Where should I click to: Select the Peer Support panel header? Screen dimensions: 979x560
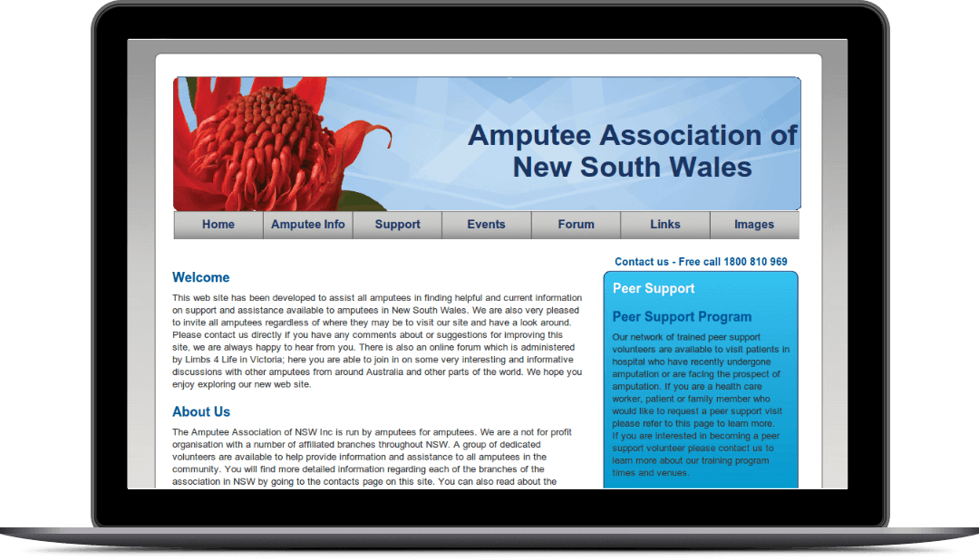[x=654, y=288]
